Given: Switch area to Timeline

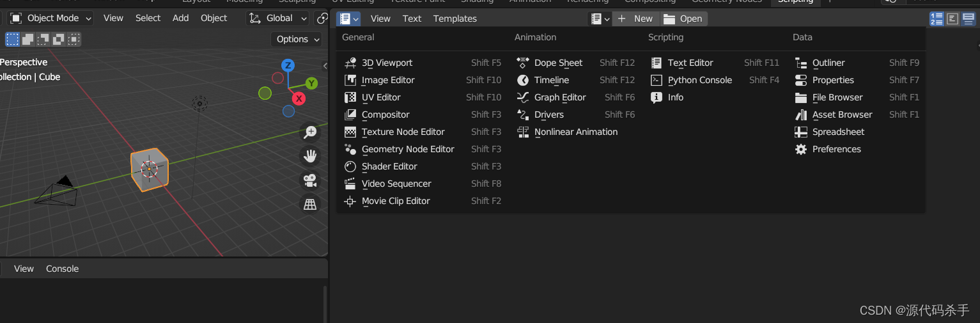Looking at the screenshot, I should tap(576, 80).
